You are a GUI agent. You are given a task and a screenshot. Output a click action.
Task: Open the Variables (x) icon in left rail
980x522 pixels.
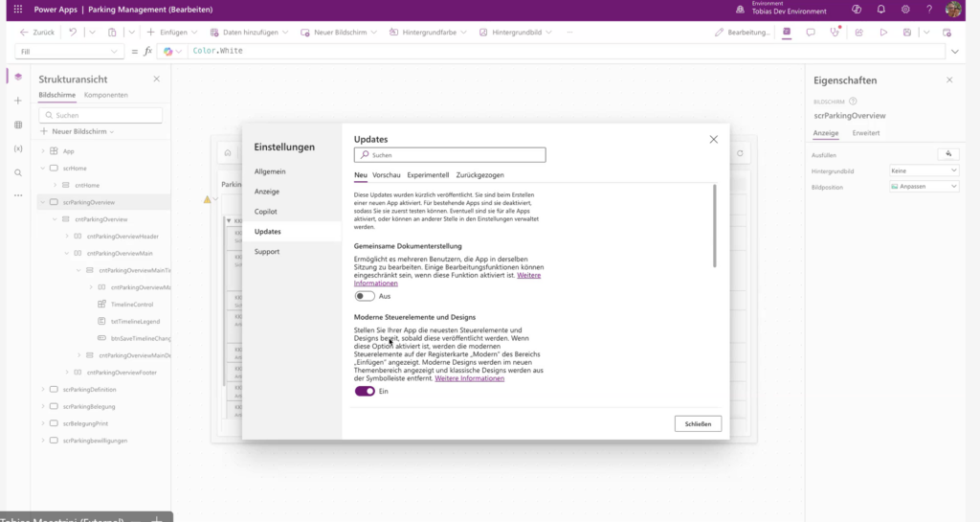tap(17, 148)
